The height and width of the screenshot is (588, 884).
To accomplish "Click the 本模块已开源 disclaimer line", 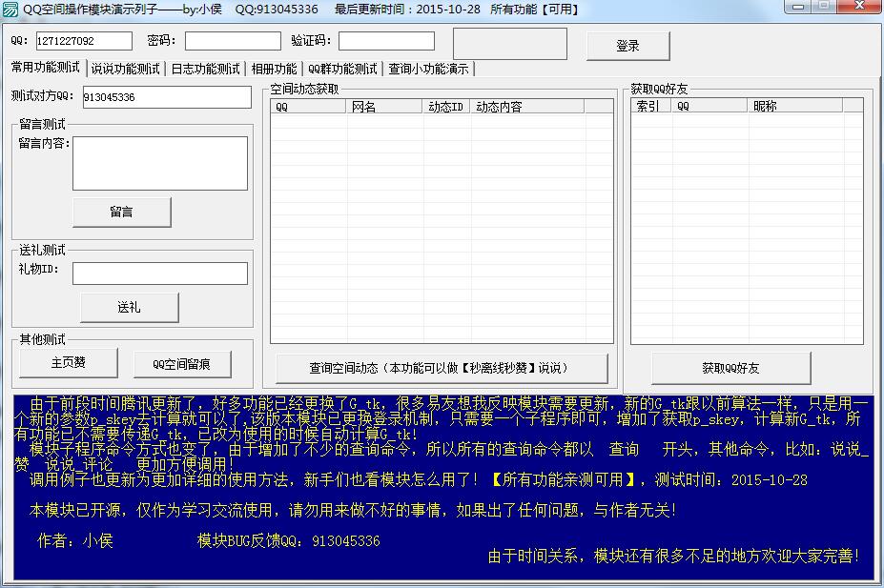I will 353,510.
